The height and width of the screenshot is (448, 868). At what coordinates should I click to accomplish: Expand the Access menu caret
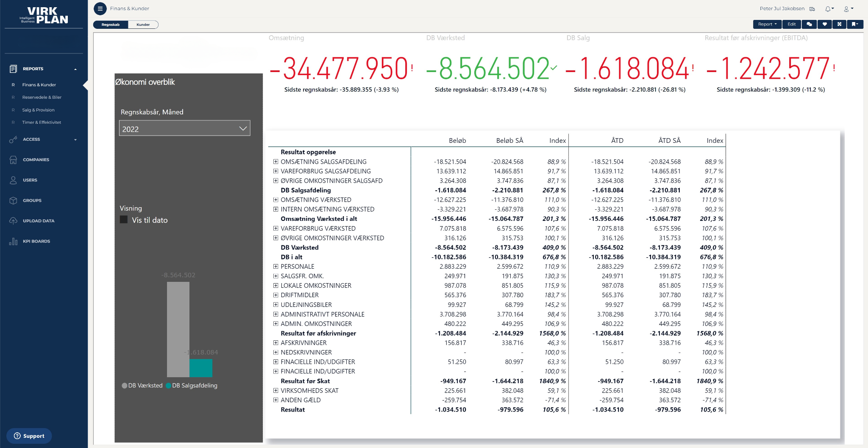click(75, 139)
